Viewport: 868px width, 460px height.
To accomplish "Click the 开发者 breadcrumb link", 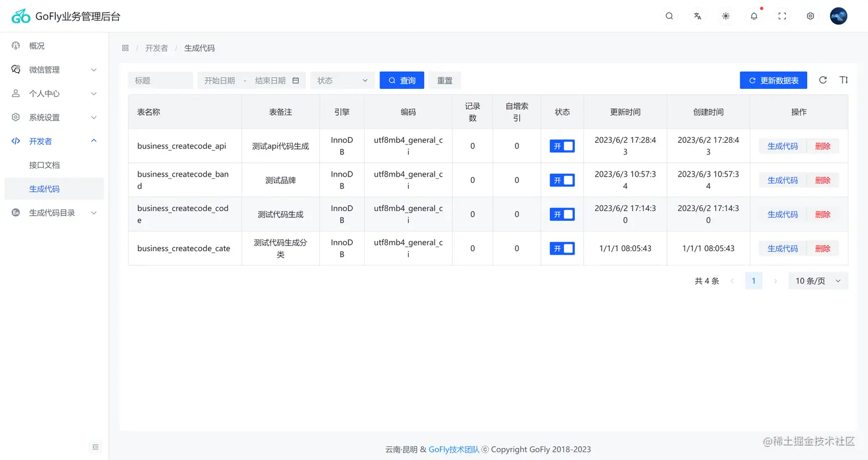I will coord(157,48).
